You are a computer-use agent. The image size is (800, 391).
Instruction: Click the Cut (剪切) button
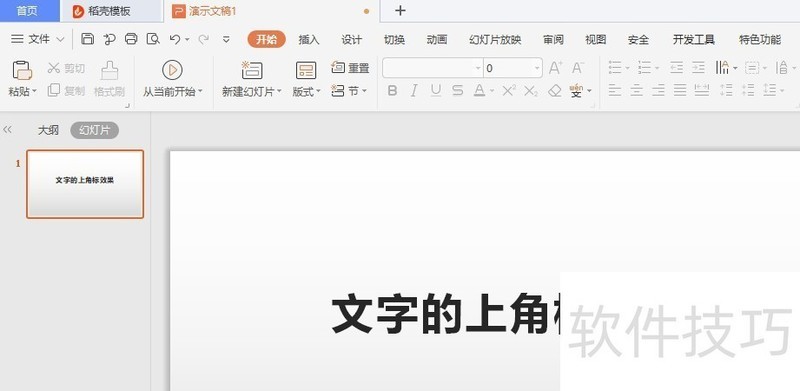point(66,68)
